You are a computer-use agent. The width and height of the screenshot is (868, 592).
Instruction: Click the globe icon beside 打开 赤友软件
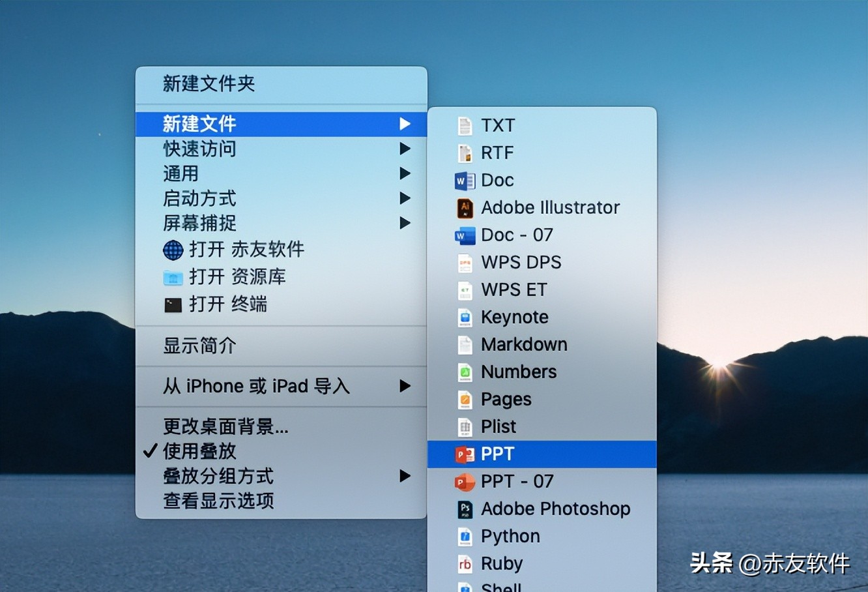172,250
